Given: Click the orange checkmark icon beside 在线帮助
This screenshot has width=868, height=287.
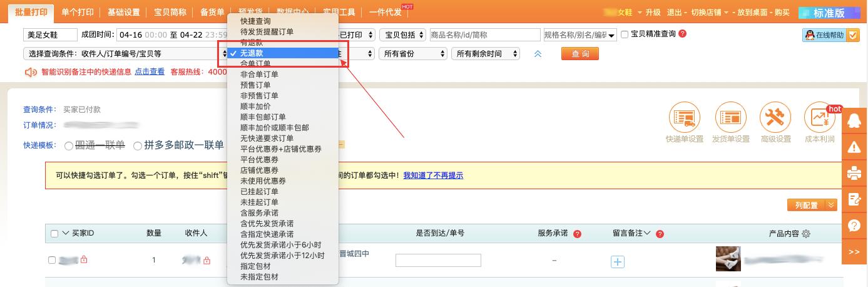Looking at the screenshot, I should point(852,35).
